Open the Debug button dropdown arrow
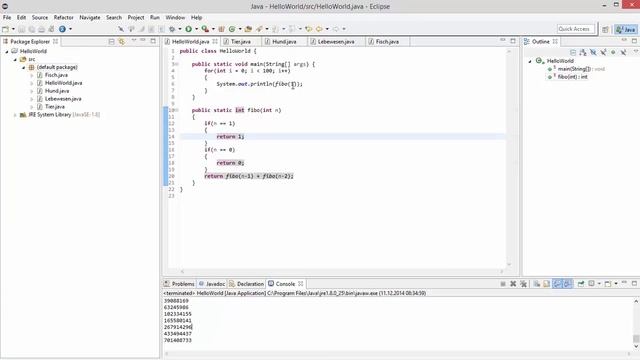This screenshot has height=360, width=640. tap(180, 29)
